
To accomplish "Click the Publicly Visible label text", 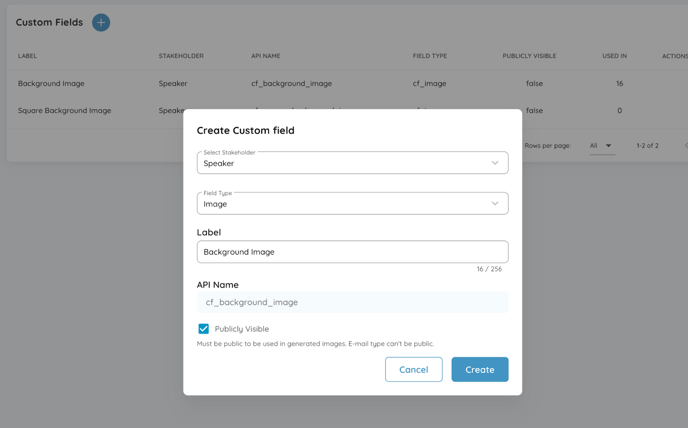I will (242, 329).
